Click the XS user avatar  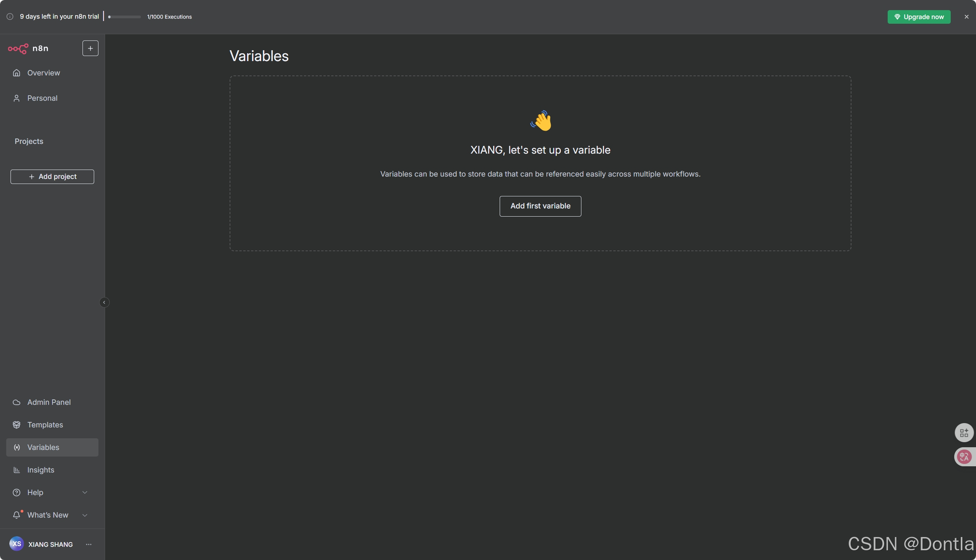coord(16,544)
